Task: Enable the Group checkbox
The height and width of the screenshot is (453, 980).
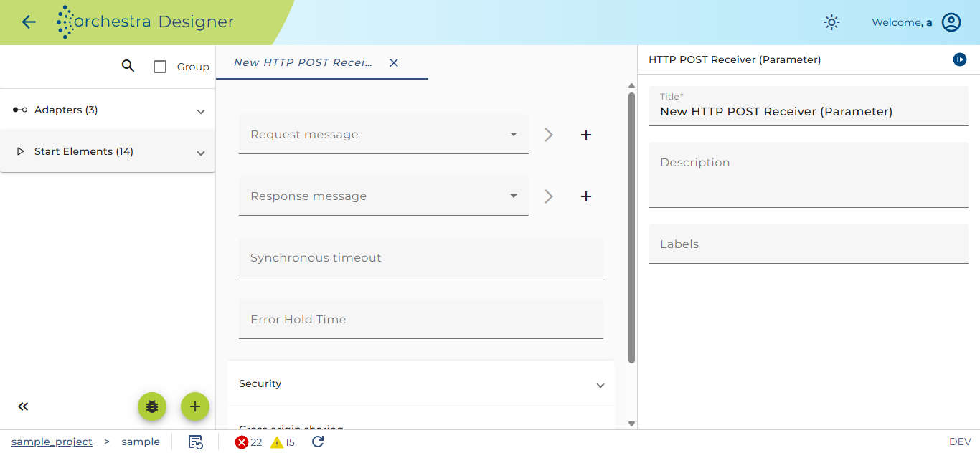Action: coord(161,67)
